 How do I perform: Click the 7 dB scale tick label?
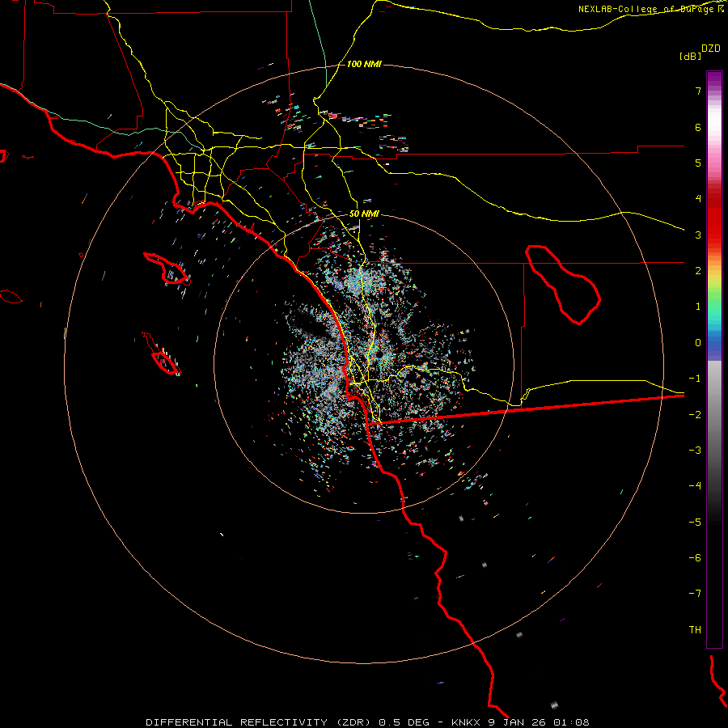coord(698,91)
